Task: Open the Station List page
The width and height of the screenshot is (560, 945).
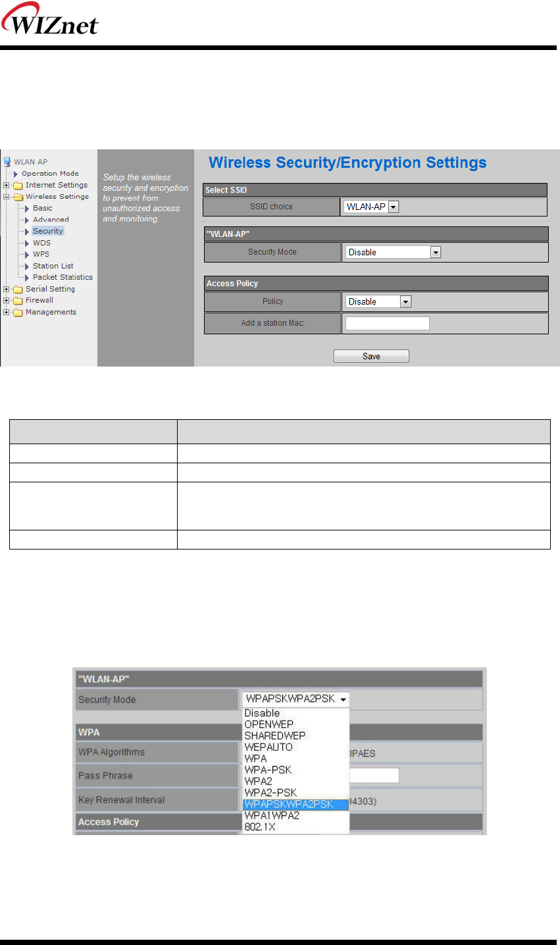Action: pyautogui.click(x=53, y=266)
